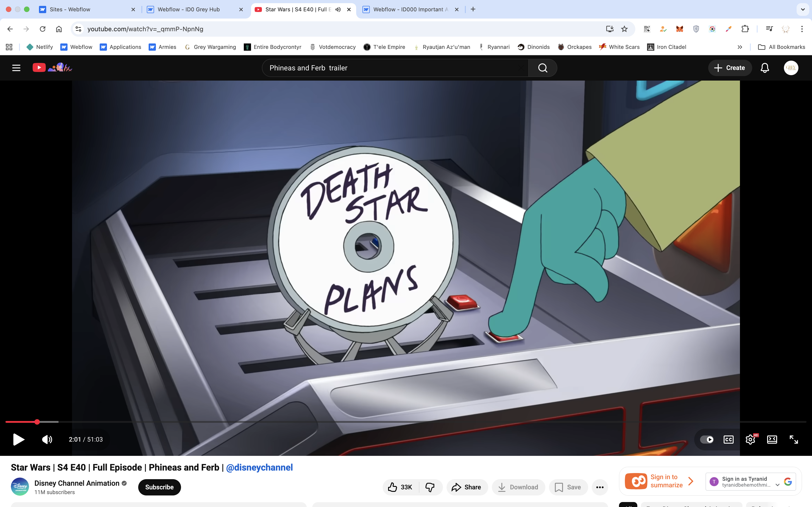Screen dimensions: 812x507
Task: Click the search magnifier button
Action: [543, 68]
